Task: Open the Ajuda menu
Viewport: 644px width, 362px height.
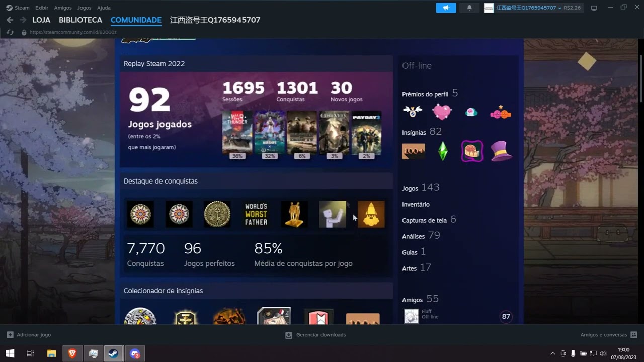Action: coord(104,8)
